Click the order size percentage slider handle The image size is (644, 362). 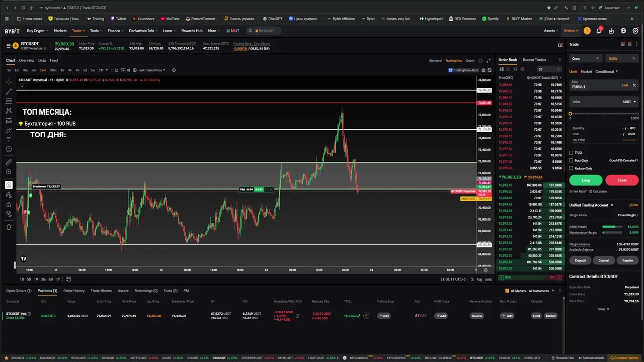click(x=570, y=114)
